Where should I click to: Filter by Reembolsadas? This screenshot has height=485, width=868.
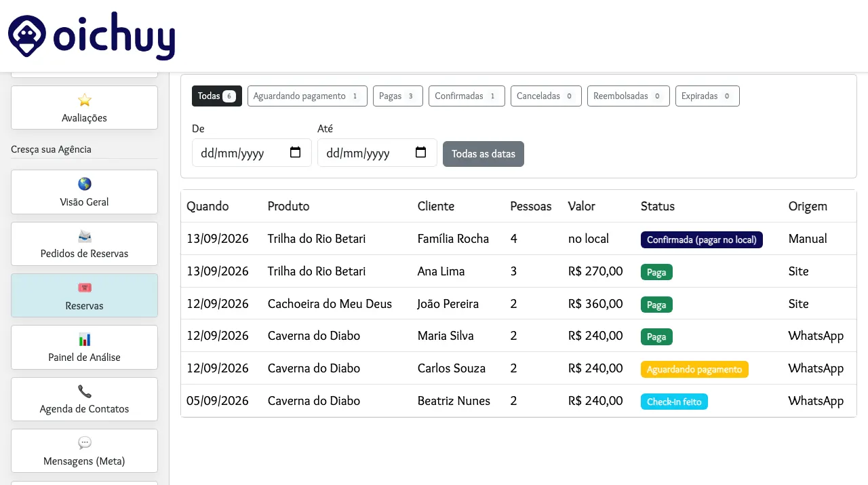click(629, 96)
